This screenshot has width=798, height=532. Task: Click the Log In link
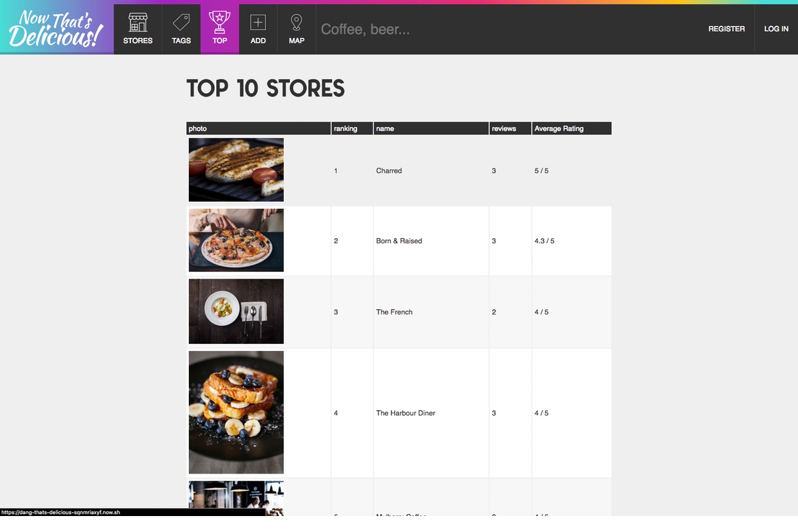pyautogui.click(x=776, y=29)
